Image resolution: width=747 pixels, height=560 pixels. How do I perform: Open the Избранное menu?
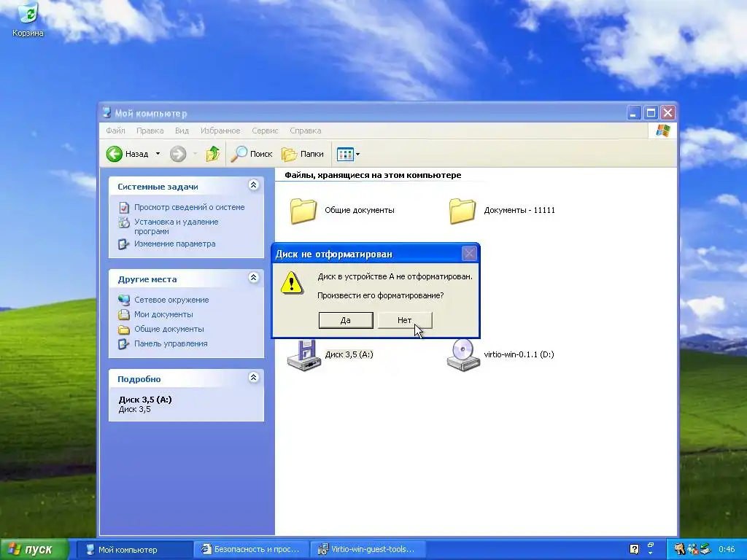pos(220,131)
